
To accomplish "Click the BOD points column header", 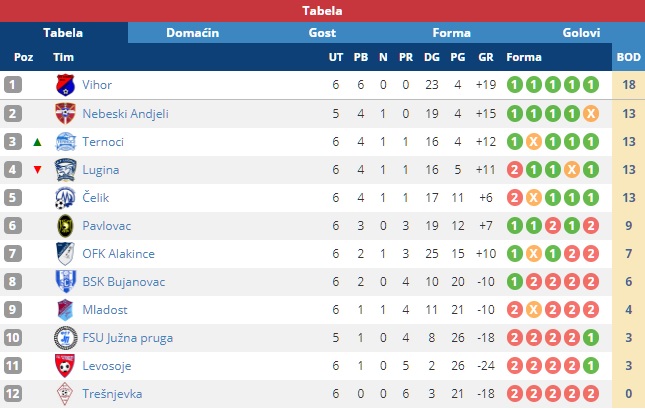I will point(628,57).
